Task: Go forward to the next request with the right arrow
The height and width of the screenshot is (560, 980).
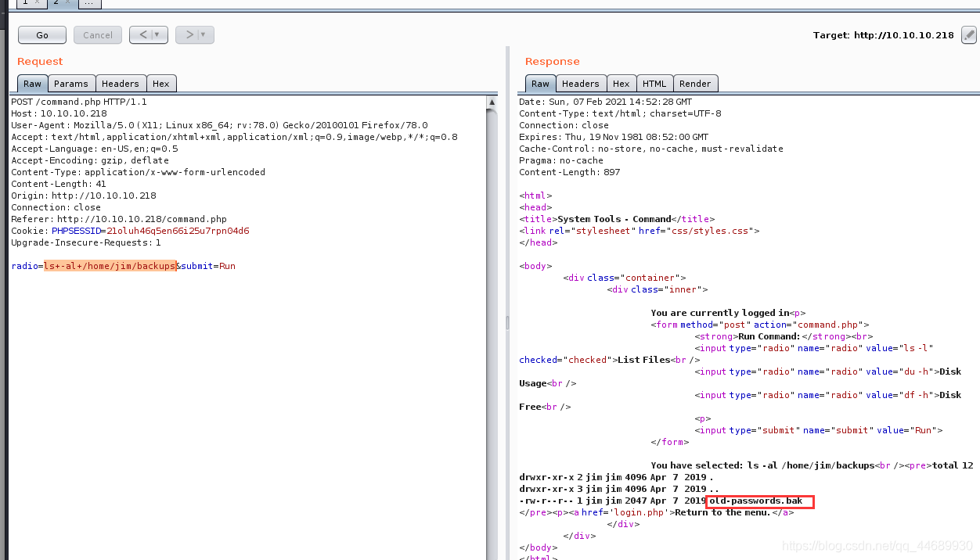Action: click(188, 34)
